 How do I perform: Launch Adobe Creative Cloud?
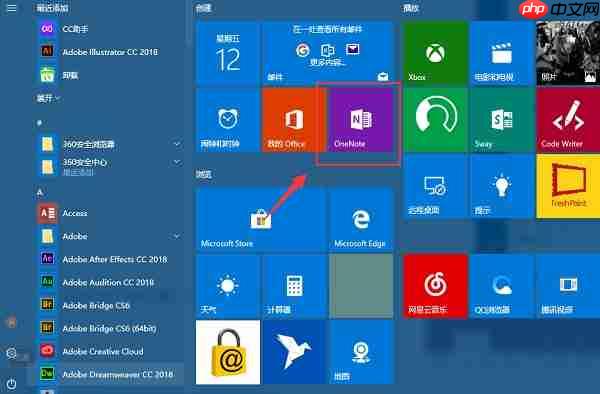coord(109,351)
